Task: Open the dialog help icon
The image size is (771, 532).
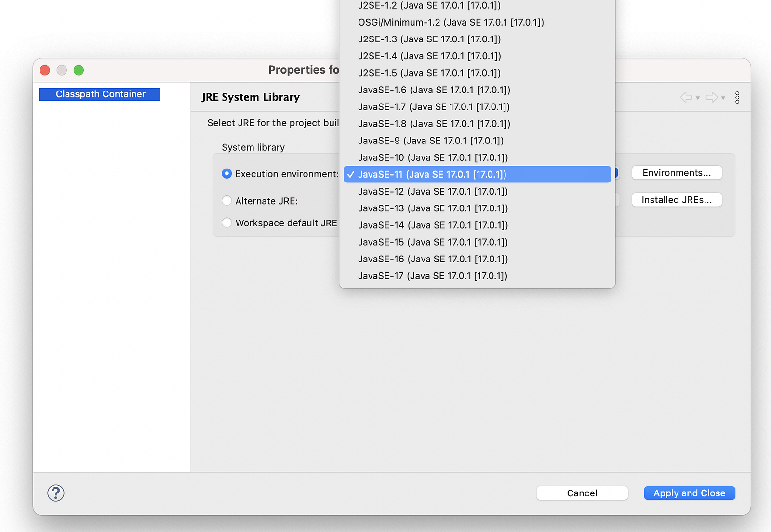Action: (x=56, y=493)
